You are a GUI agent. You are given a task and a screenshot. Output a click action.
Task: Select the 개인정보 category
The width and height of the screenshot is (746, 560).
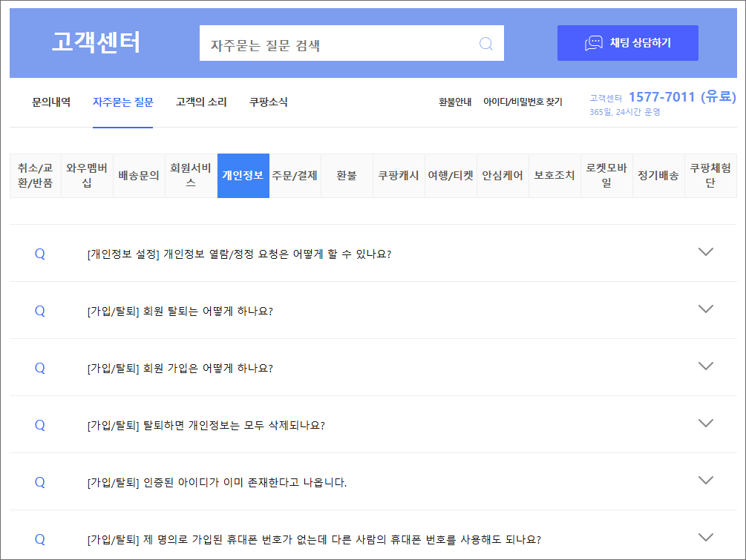tap(243, 175)
